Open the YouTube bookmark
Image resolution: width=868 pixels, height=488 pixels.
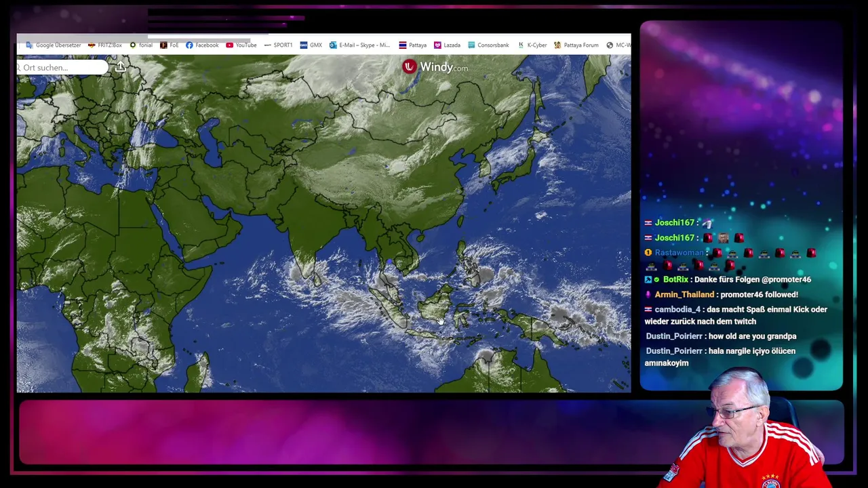(x=241, y=45)
